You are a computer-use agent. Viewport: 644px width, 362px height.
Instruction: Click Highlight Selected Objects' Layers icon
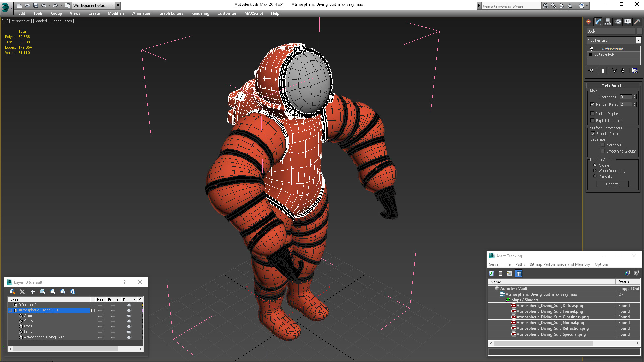coord(53,292)
